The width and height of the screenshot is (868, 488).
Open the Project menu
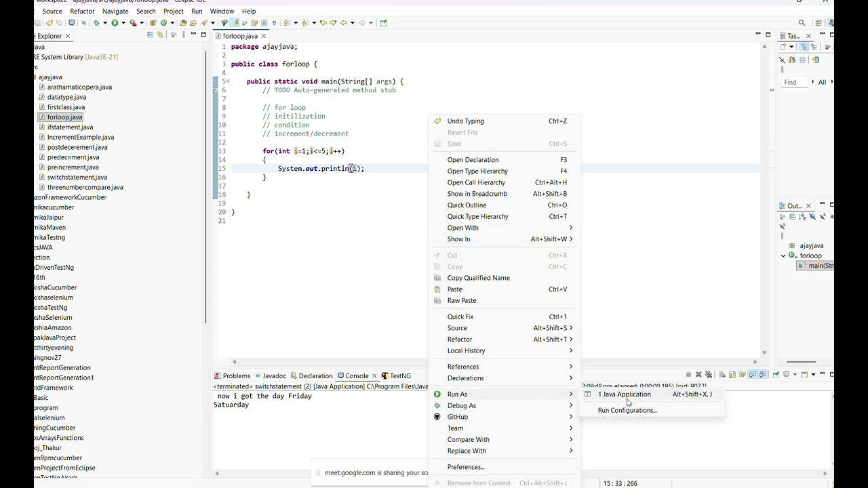coord(174,11)
